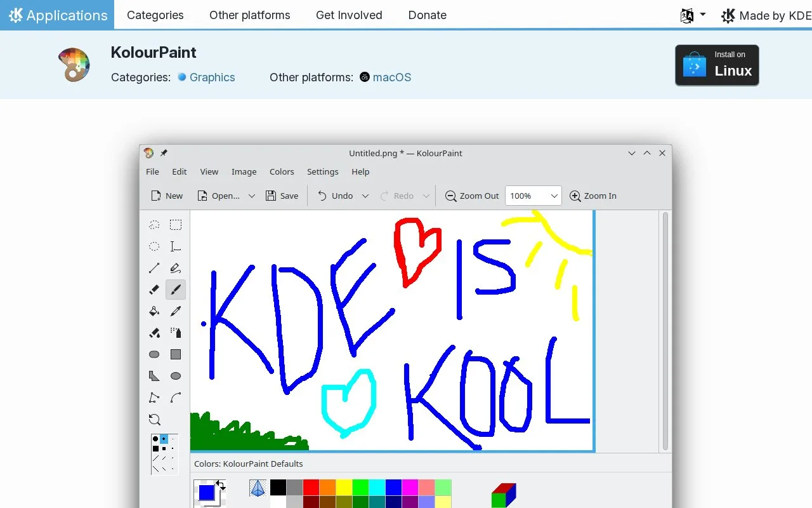Select the straight Line tool

[154, 268]
